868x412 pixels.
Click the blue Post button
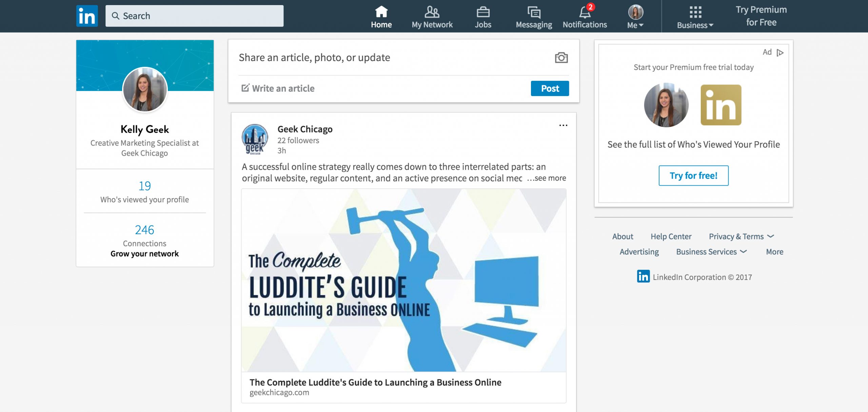550,88
